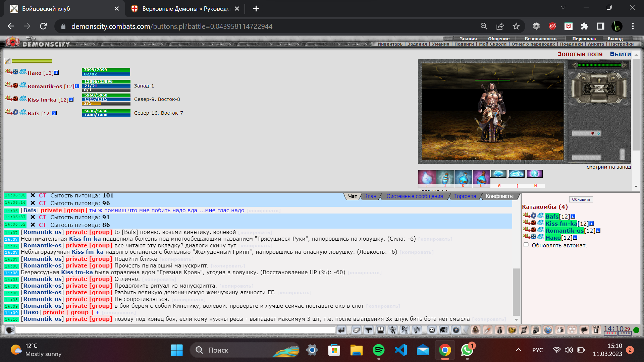Open Задания from the submenu
Screen dimensions: 644x362
pyautogui.click(x=417, y=44)
